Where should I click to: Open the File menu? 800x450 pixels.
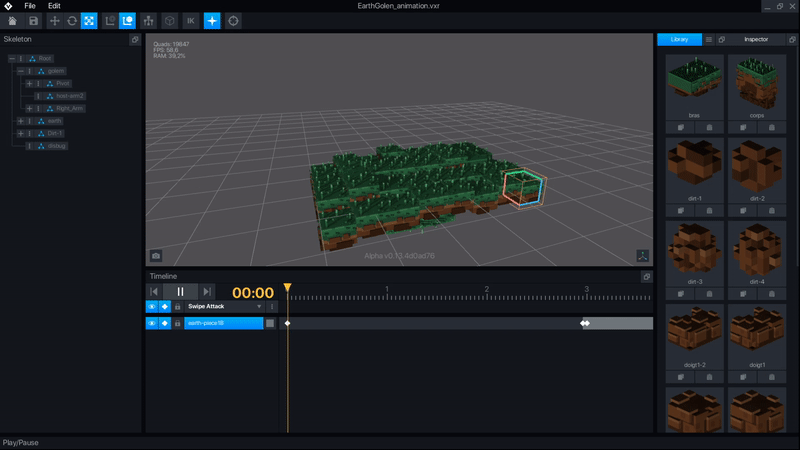pos(30,6)
